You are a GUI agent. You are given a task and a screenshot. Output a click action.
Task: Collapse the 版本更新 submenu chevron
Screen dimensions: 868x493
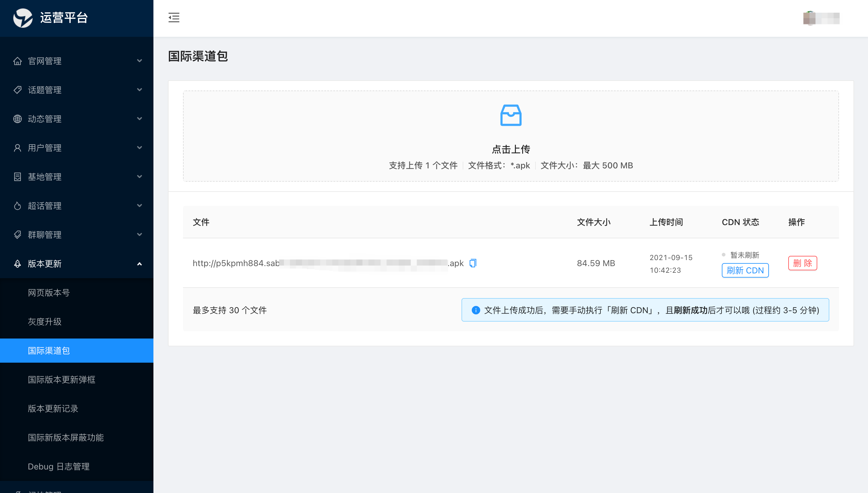(139, 264)
